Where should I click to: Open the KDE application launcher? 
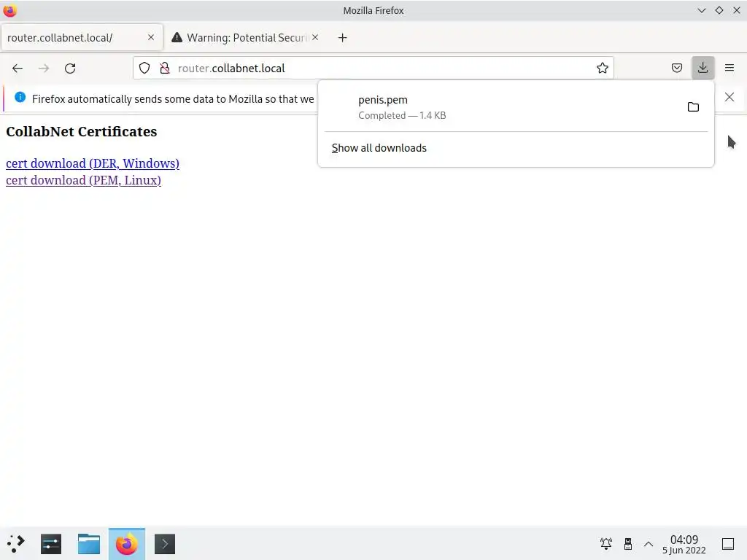click(x=15, y=544)
